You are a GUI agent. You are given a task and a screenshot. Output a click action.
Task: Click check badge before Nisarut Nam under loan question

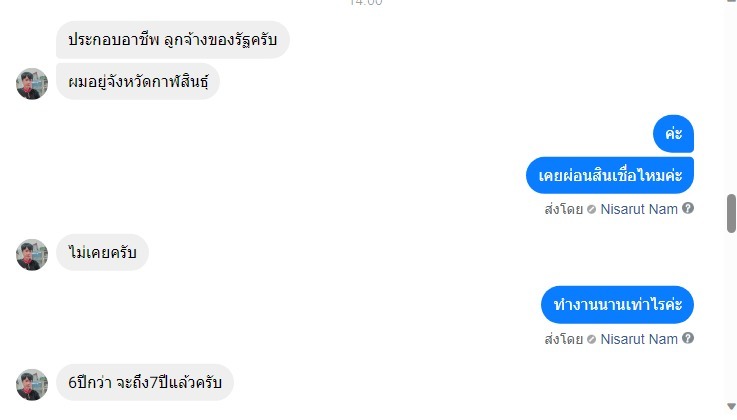click(592, 210)
